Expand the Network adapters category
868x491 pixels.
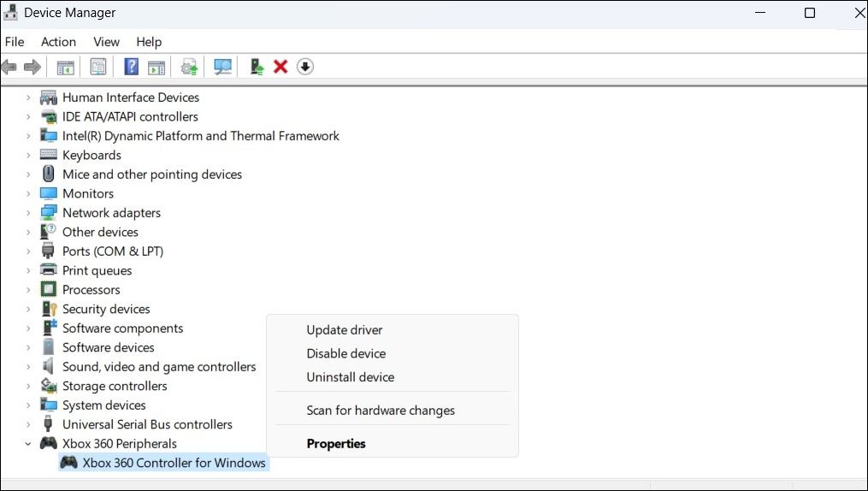28,213
